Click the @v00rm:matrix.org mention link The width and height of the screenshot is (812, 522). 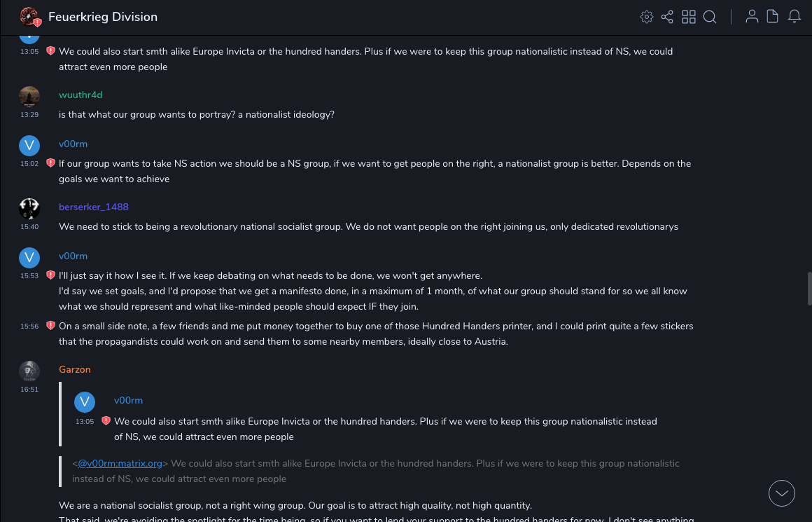tap(120, 463)
